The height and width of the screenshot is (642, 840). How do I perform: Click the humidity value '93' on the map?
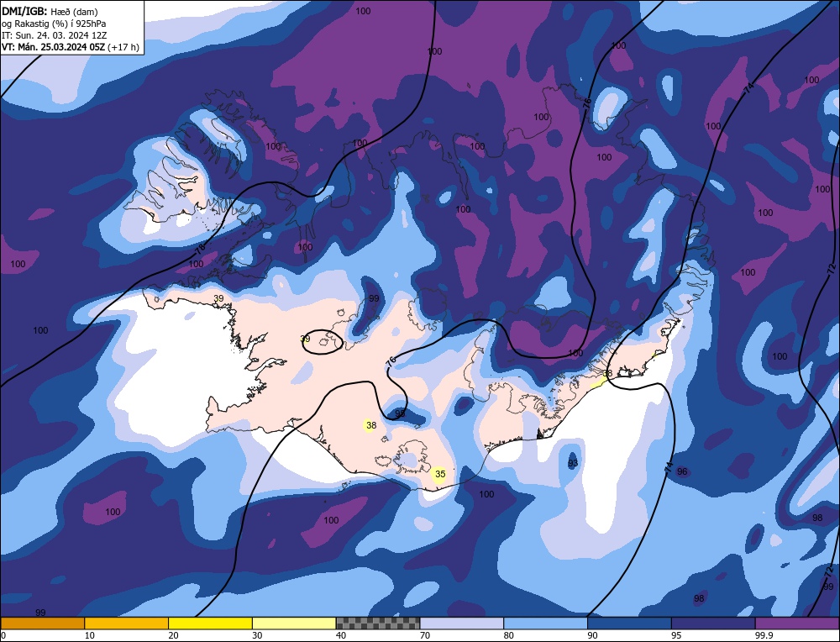click(573, 463)
